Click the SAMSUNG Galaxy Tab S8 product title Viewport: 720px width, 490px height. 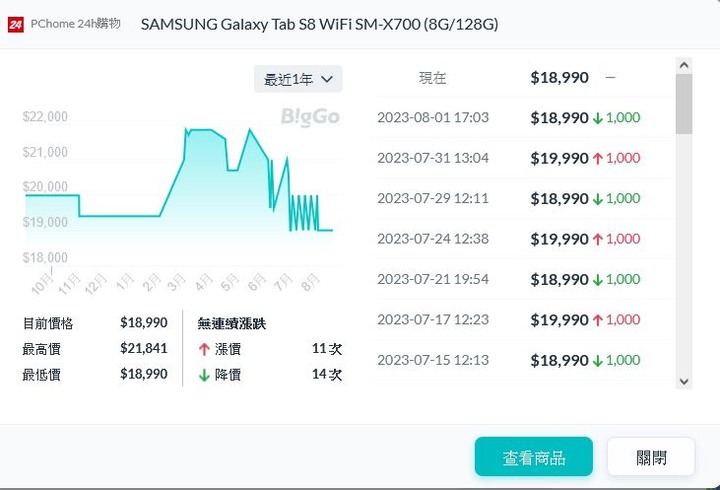coord(320,24)
